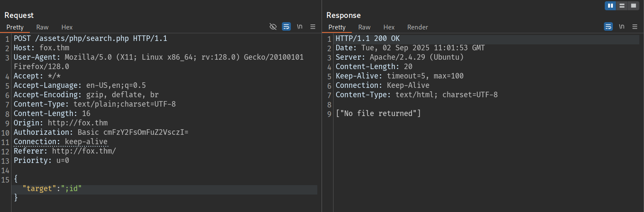The height and width of the screenshot is (212, 644).
Task: Switch to top-bottom layout view icon
Action: click(622, 6)
